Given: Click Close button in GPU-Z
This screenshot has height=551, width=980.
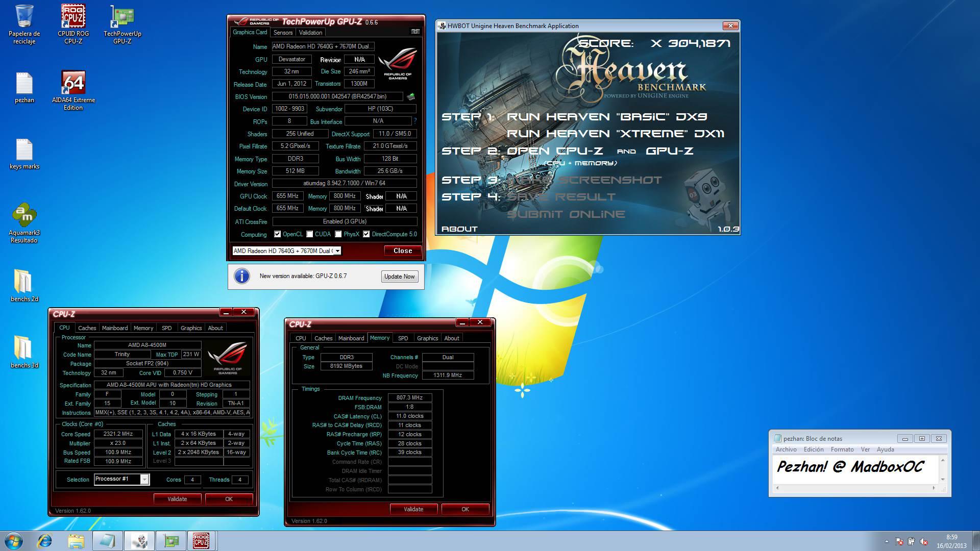Looking at the screenshot, I should tap(403, 251).
